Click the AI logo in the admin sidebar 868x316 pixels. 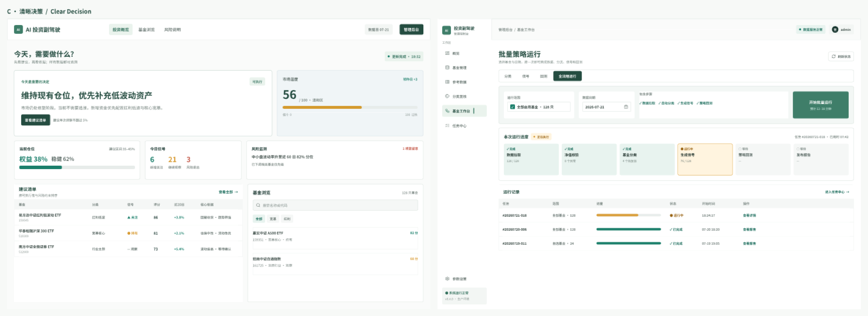point(447,30)
